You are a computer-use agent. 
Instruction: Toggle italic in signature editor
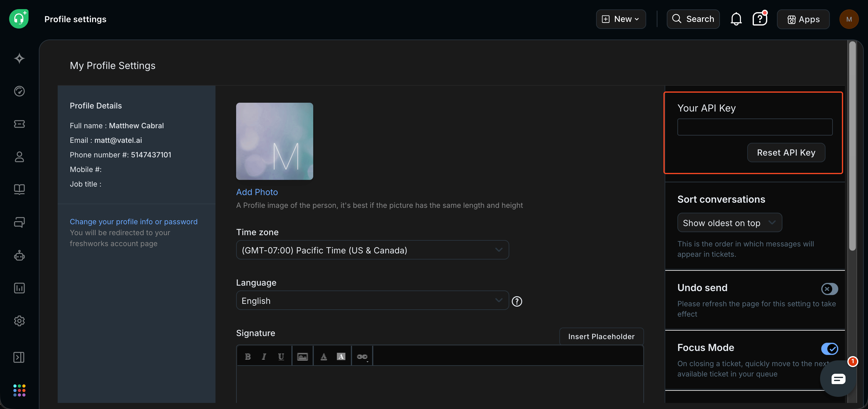[264, 356]
